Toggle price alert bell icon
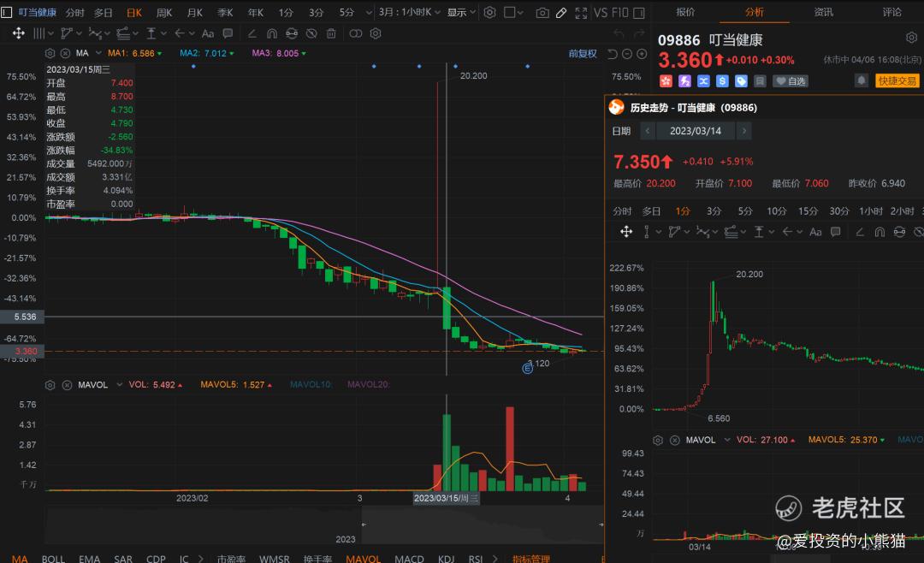Image resolution: width=924 pixels, height=563 pixels. tap(862, 80)
